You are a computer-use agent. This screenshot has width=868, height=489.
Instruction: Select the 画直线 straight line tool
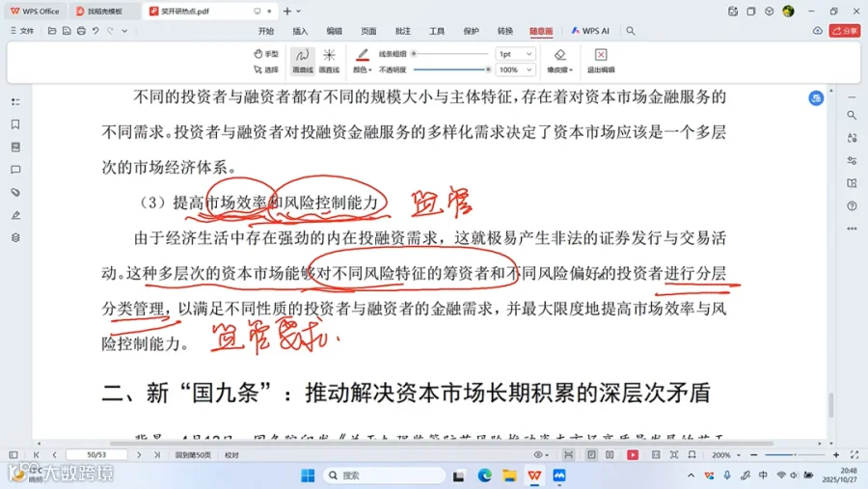click(330, 61)
